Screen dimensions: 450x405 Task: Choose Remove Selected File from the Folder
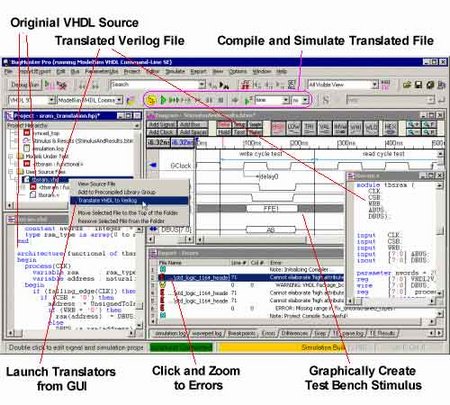(x=129, y=221)
